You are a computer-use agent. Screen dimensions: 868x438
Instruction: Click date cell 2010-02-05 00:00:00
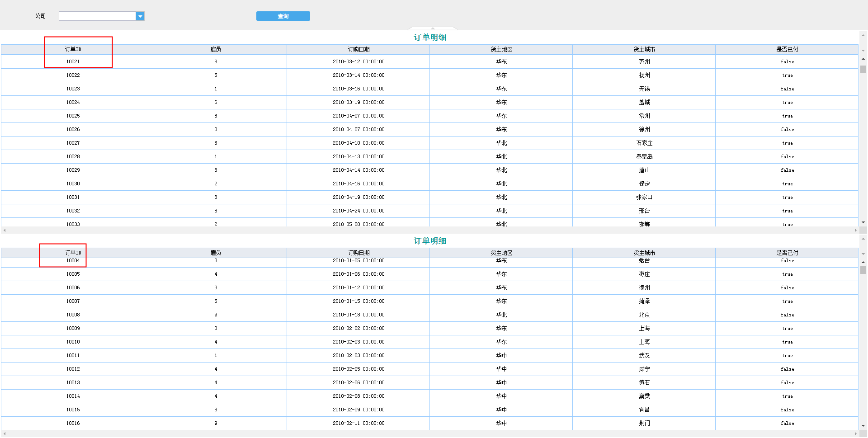(359, 369)
